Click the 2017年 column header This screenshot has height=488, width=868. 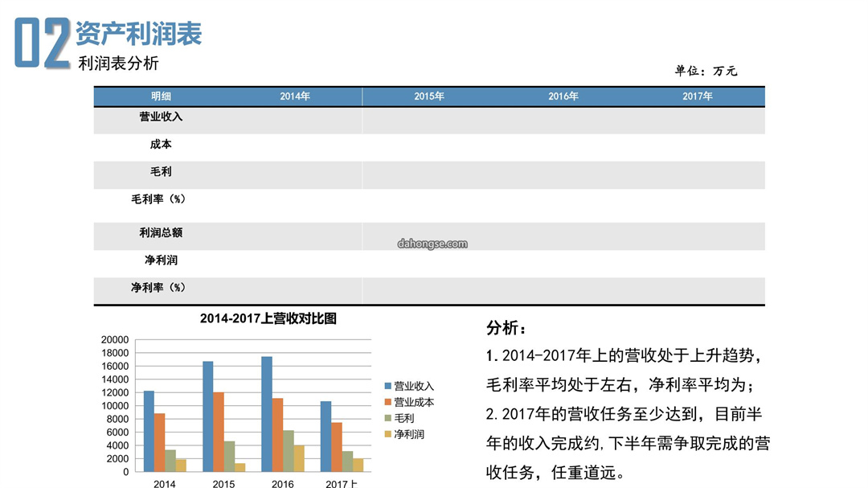click(697, 96)
